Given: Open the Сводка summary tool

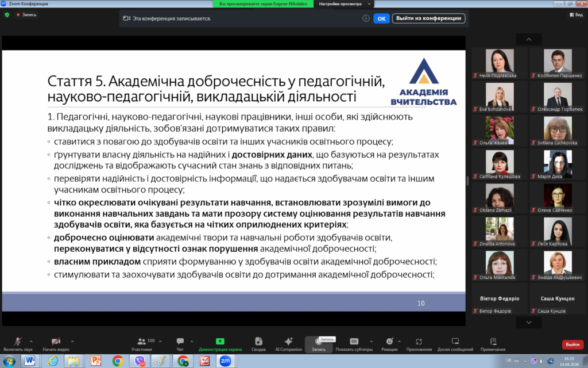Looking at the screenshot, I should pos(258,342).
